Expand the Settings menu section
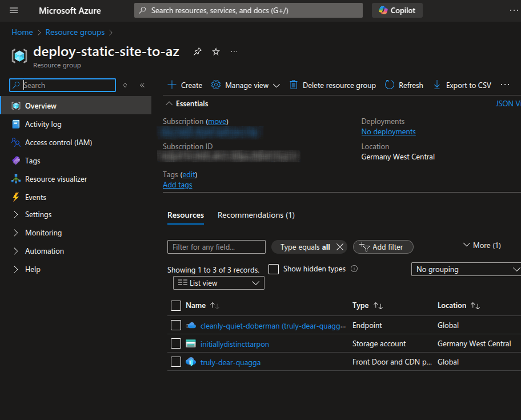Image resolution: width=521 pixels, height=420 pixels. (38, 214)
